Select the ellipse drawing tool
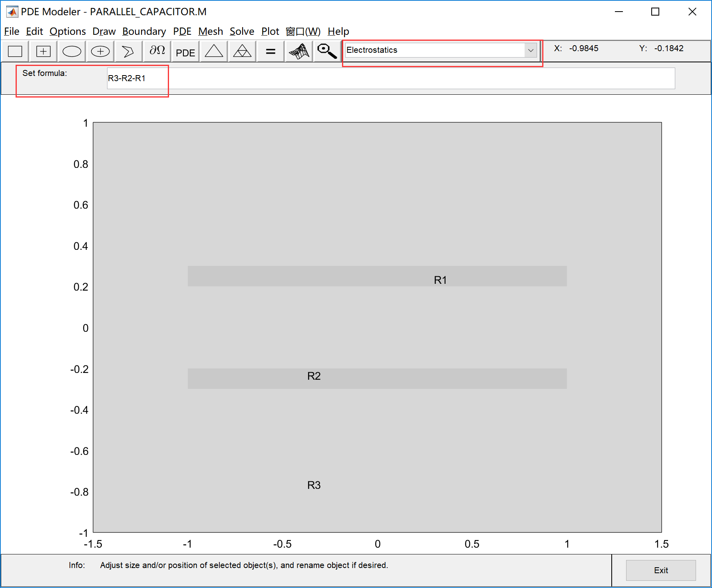Viewport: 712px width, 588px height. 72,51
